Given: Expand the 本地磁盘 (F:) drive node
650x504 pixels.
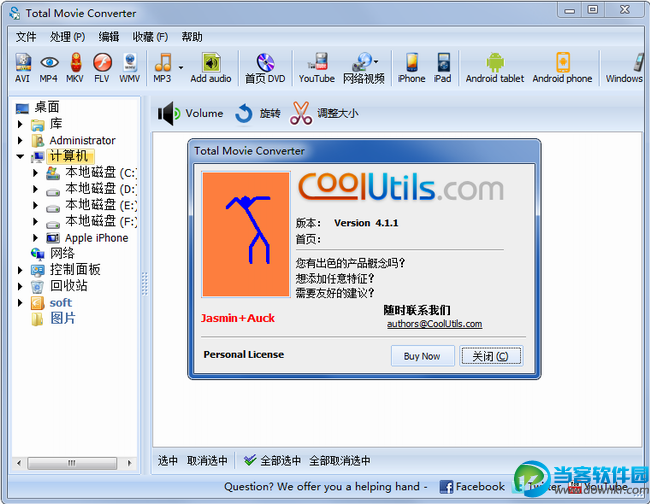Looking at the screenshot, I should [x=36, y=222].
